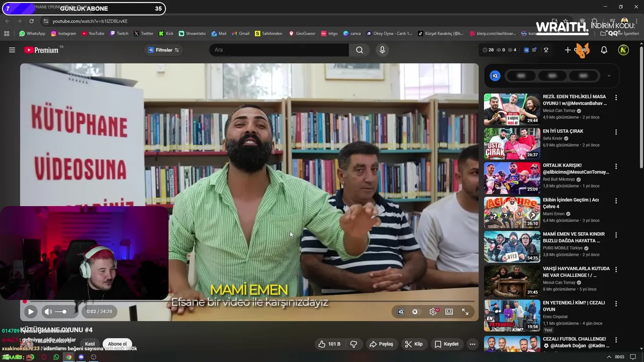Open more actions ellipsis below video

(x=472, y=344)
